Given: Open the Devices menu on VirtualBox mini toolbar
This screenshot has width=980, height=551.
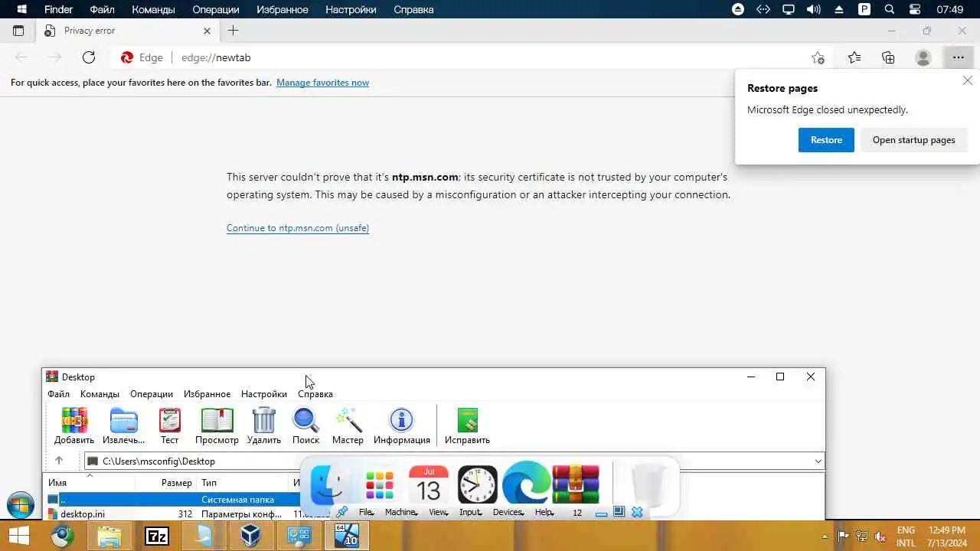Looking at the screenshot, I should (508, 512).
